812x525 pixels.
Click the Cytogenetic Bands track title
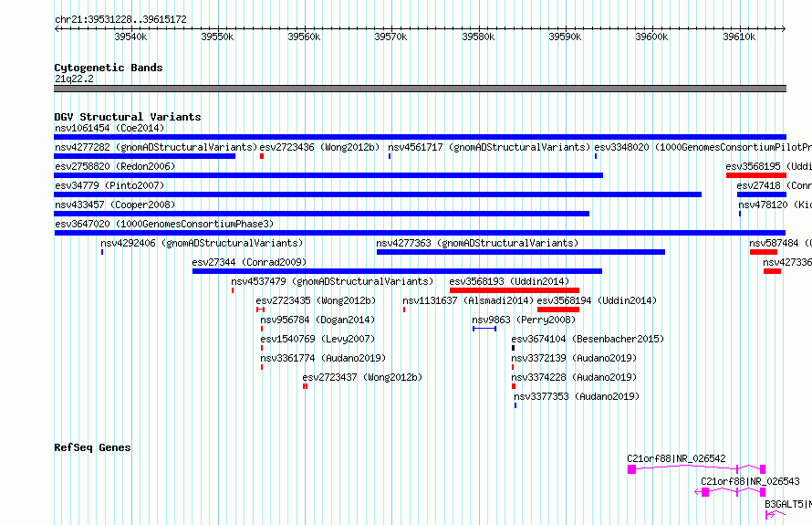click(109, 68)
